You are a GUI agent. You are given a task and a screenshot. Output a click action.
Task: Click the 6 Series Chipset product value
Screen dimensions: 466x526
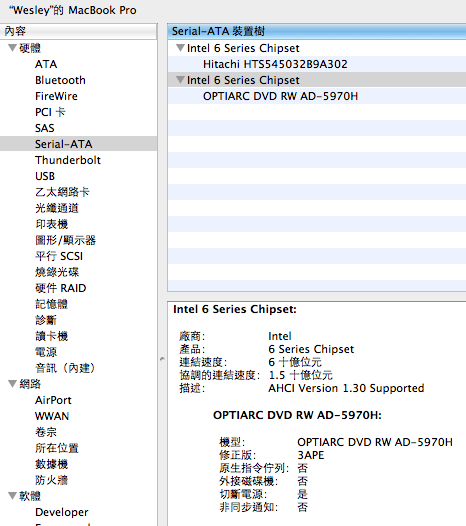pyautogui.click(x=311, y=349)
